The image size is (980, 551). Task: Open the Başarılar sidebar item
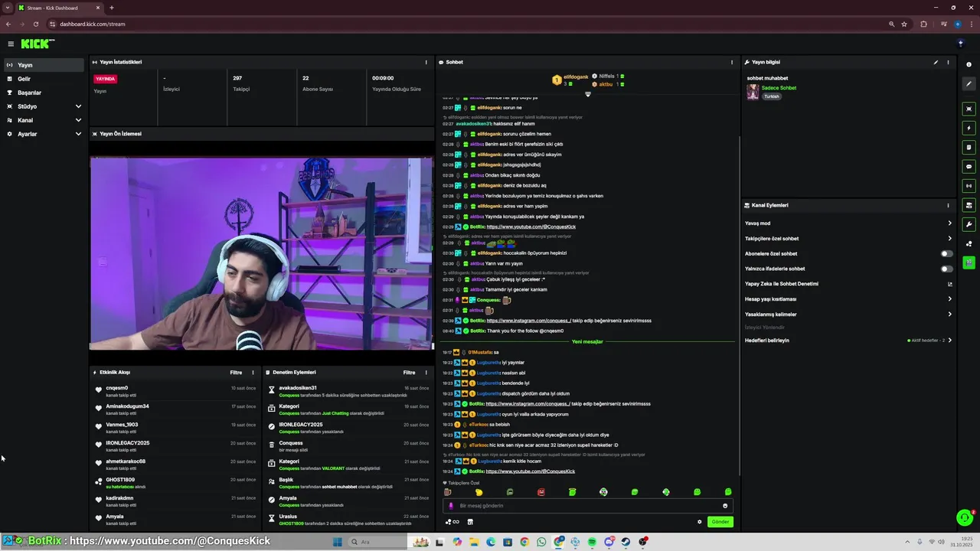tap(44, 93)
